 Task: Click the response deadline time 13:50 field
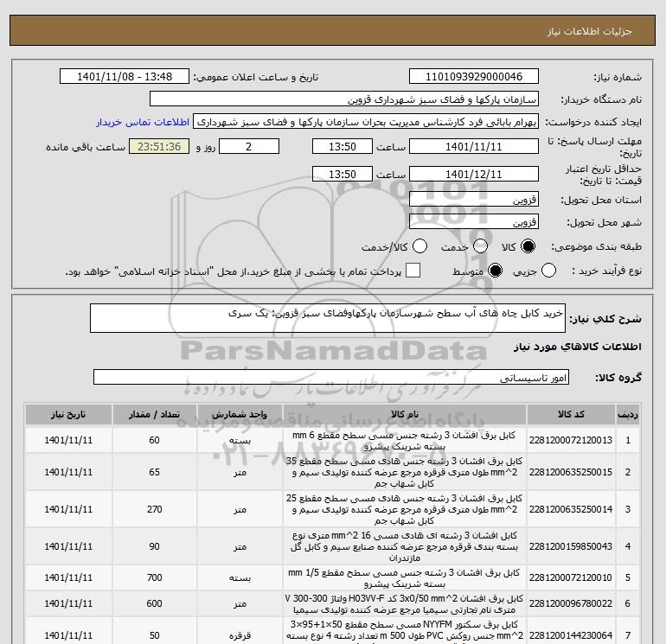343,147
